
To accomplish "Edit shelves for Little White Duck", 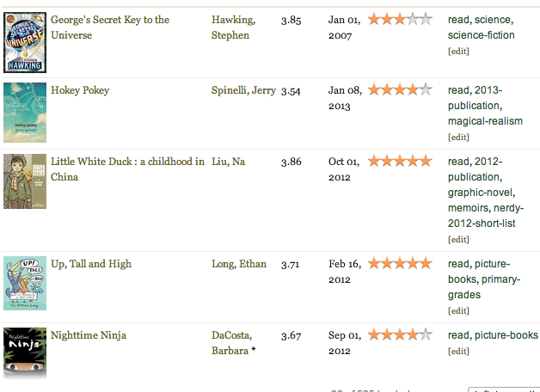I will click(x=458, y=240).
